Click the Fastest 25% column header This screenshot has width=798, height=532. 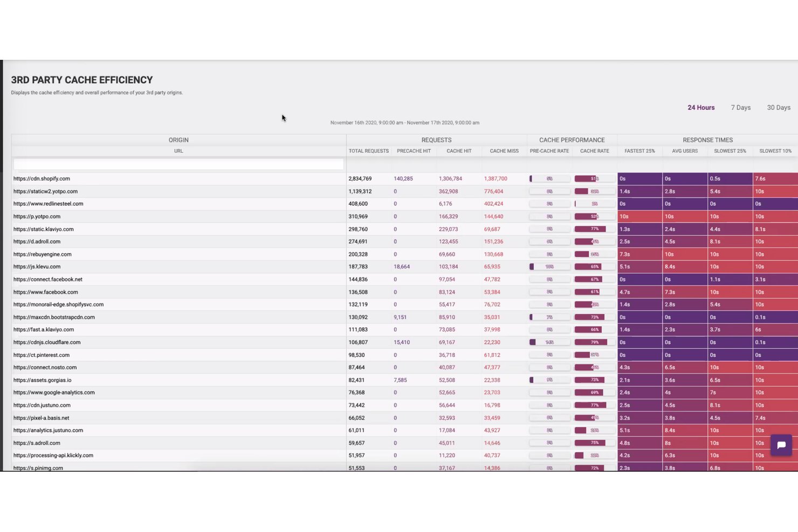click(x=640, y=151)
